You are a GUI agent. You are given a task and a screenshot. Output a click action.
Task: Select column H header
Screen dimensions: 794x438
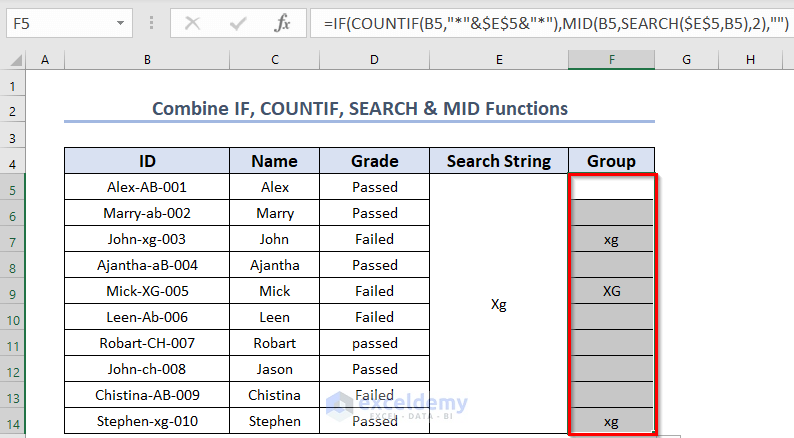coord(750,61)
